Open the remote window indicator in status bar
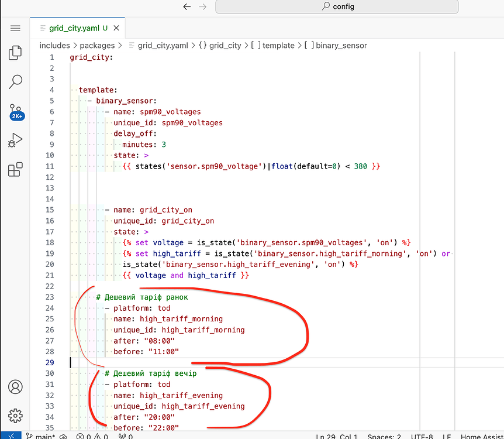The height and width of the screenshot is (439, 504). tap(11, 436)
